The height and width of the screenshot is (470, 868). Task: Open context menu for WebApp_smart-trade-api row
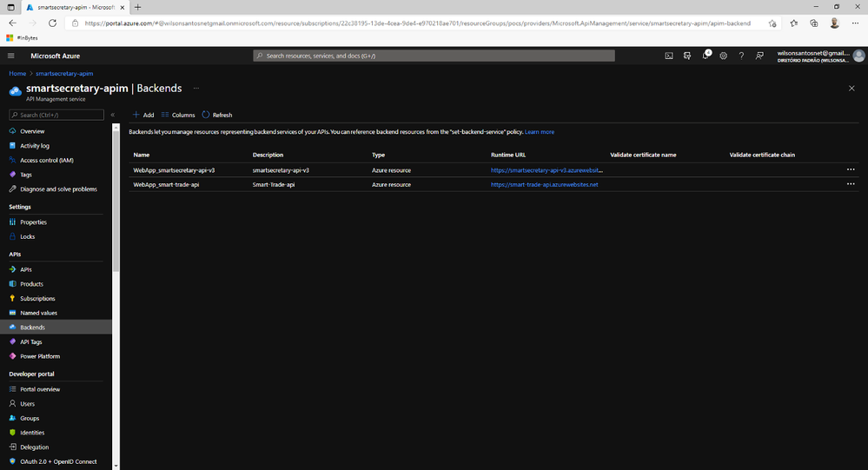click(851, 184)
